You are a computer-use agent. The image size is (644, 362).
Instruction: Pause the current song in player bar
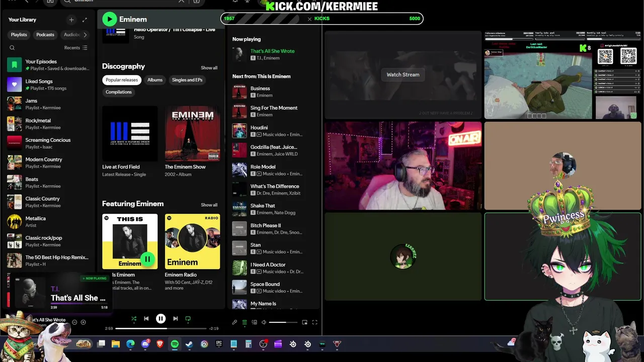tap(160, 318)
